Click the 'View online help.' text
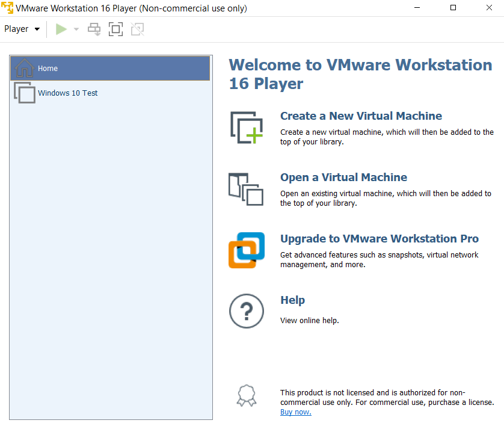Screen dimensions: 504x426 click(310, 321)
